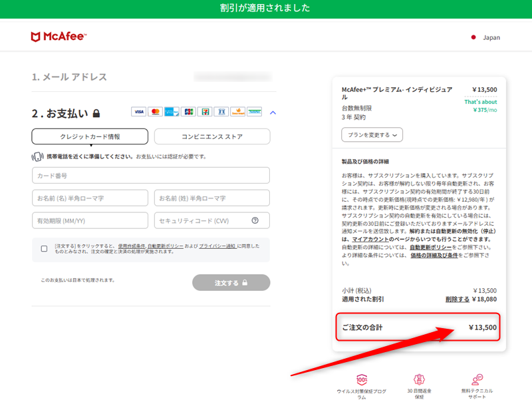
Task: Click the 3 年 契約 text
Action: [354, 117]
